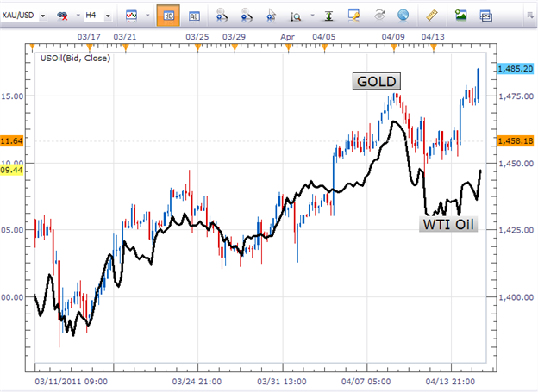Click the save chart as picture icon
538x392 pixels.
click(460, 16)
